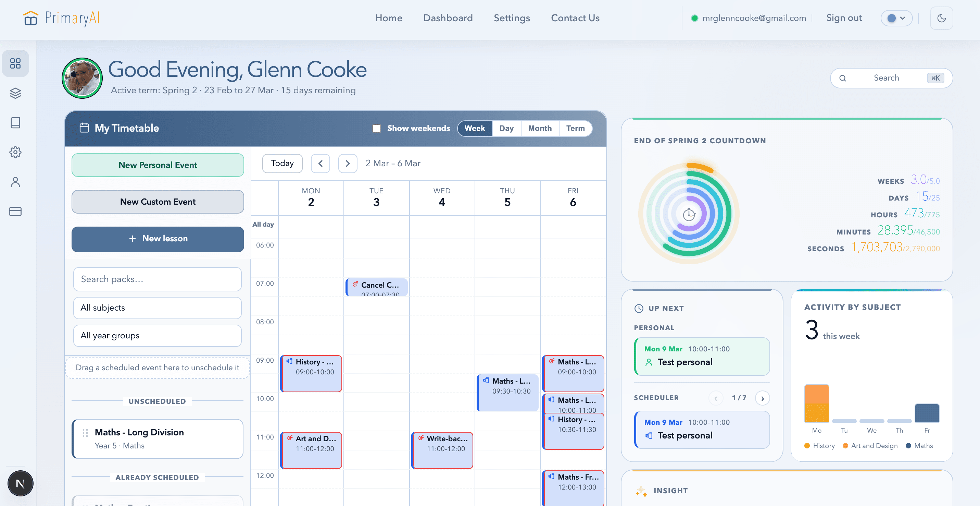Toggle dark mode moon icon
980x506 pixels.
(x=941, y=18)
